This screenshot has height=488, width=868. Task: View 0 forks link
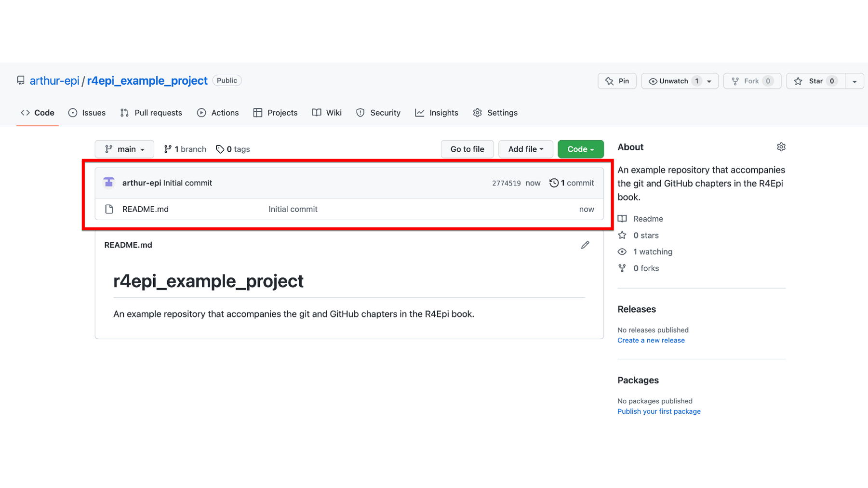[x=639, y=268]
